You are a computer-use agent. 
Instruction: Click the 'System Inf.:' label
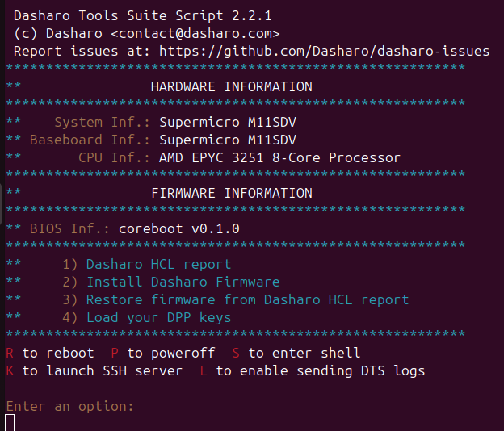pos(103,123)
